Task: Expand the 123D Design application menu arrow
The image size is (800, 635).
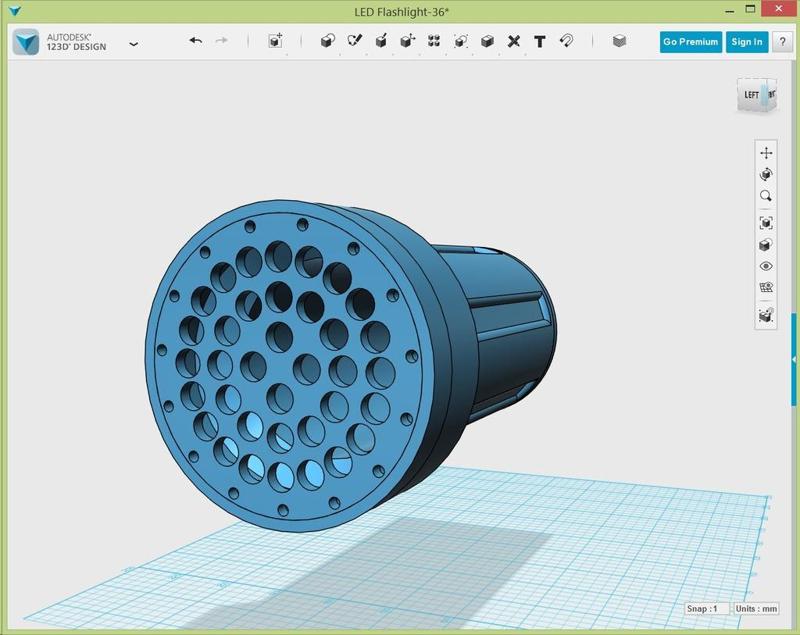Action: pyautogui.click(x=134, y=44)
